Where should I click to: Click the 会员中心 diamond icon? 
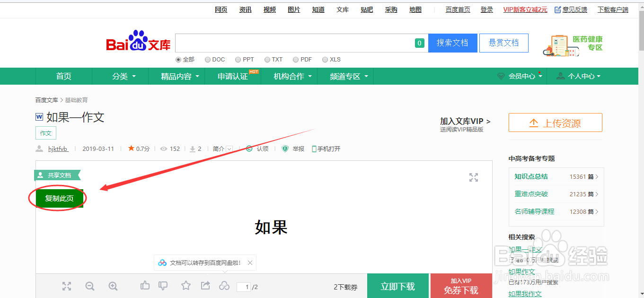[501, 76]
